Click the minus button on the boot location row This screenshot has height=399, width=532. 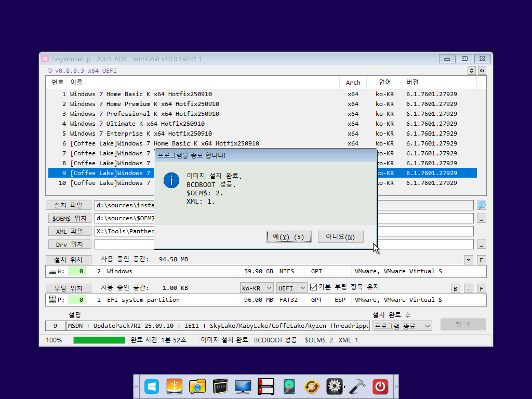(x=468, y=289)
